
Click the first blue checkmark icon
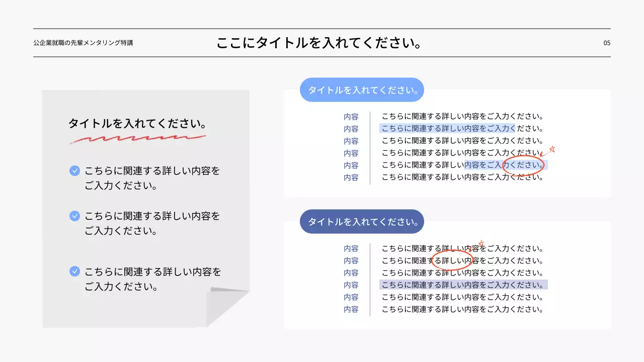(x=74, y=170)
